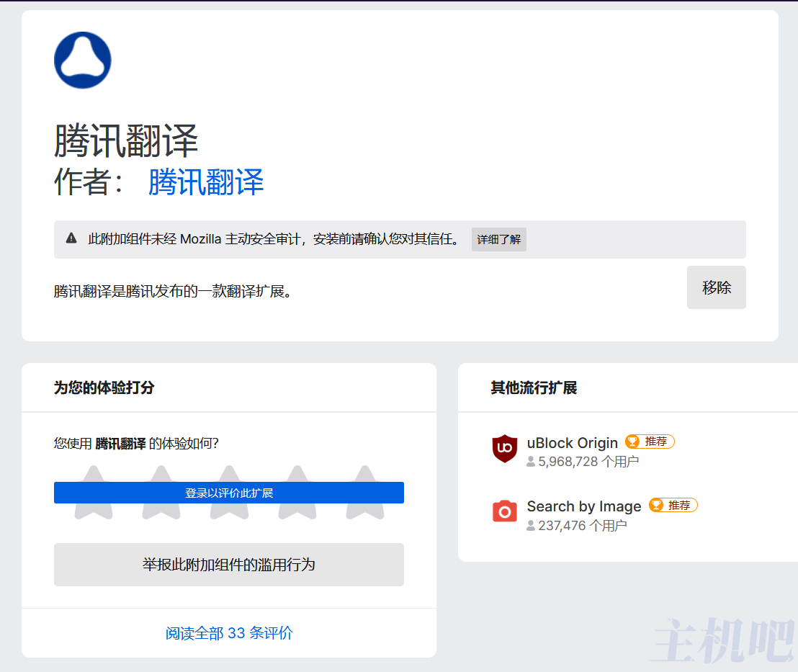Click the 推荐 badge next to uBlock Origin
This screenshot has height=672, width=798.
pyautogui.click(x=650, y=442)
